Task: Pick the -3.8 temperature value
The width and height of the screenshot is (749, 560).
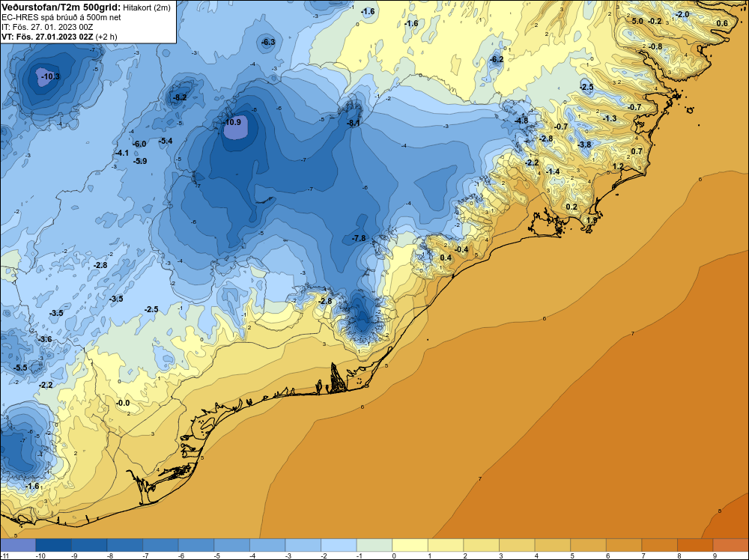Action: [x=584, y=144]
